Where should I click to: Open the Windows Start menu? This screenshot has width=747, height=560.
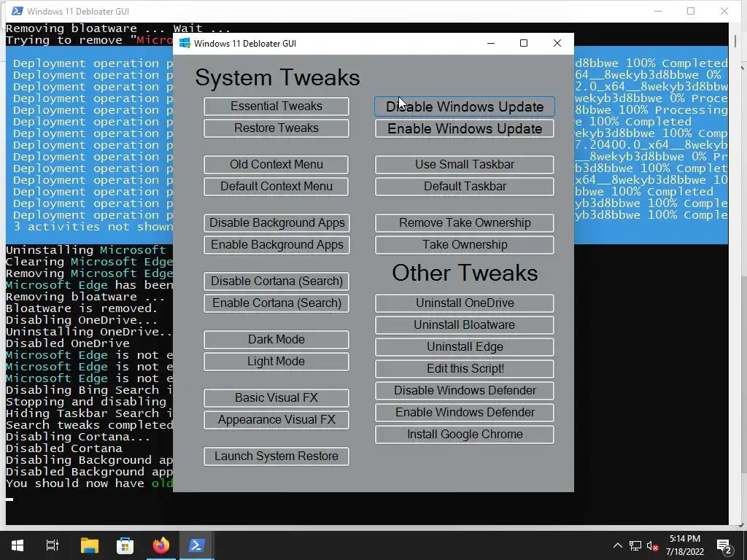18,545
